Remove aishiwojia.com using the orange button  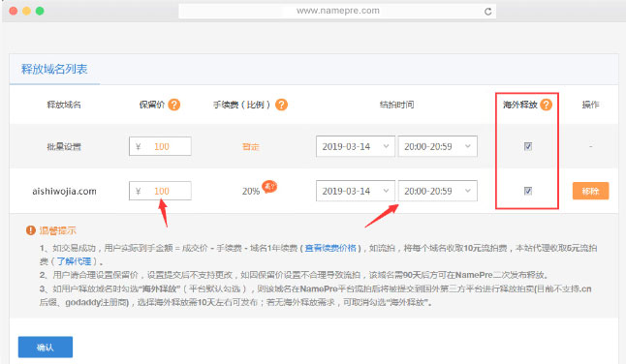coord(590,191)
